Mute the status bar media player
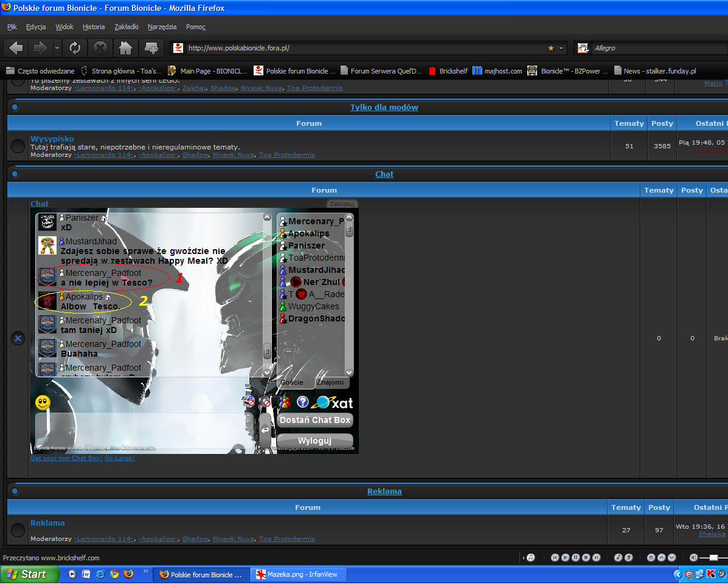728x584 pixels. [x=693, y=557]
